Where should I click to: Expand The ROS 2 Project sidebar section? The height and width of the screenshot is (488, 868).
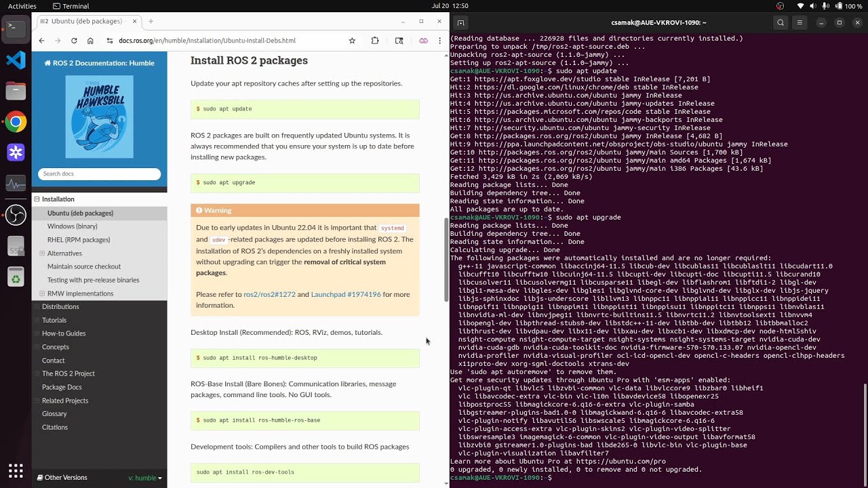(x=37, y=374)
